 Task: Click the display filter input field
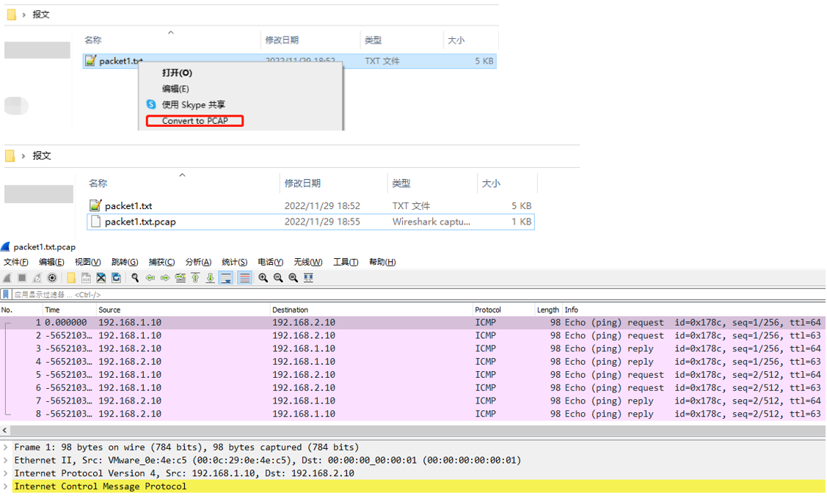367,294
